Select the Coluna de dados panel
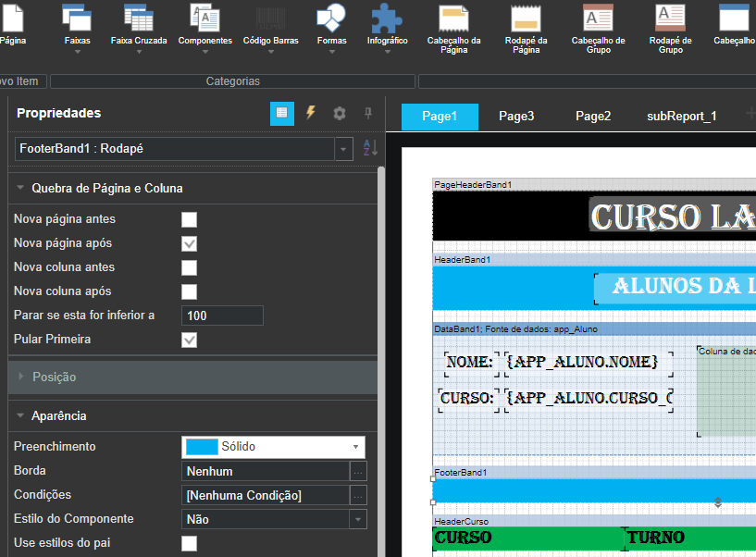756x557 pixels. click(726, 391)
